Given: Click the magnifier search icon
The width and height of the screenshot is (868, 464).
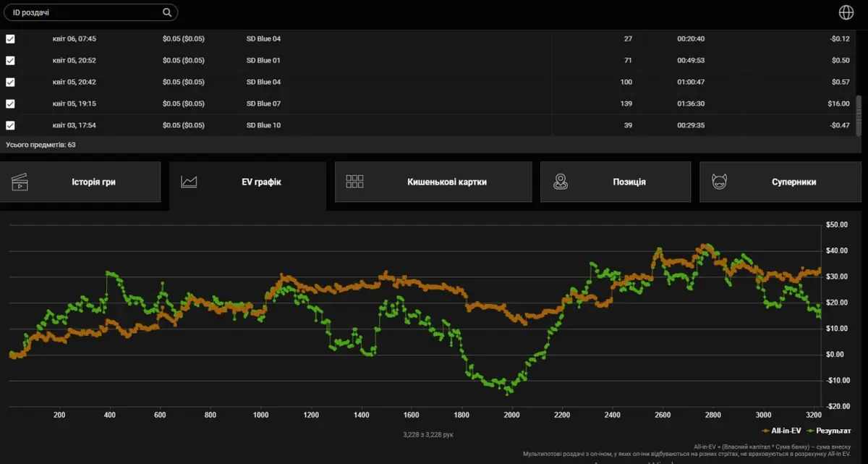Looking at the screenshot, I should [x=167, y=12].
